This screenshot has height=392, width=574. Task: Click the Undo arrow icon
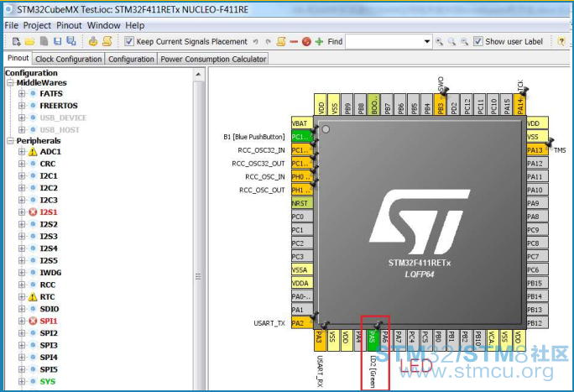pos(255,42)
